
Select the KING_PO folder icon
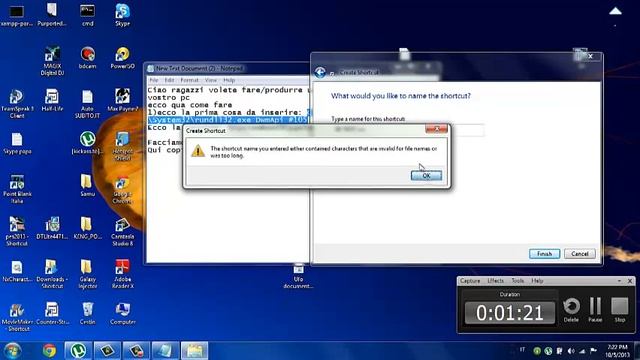(87, 228)
